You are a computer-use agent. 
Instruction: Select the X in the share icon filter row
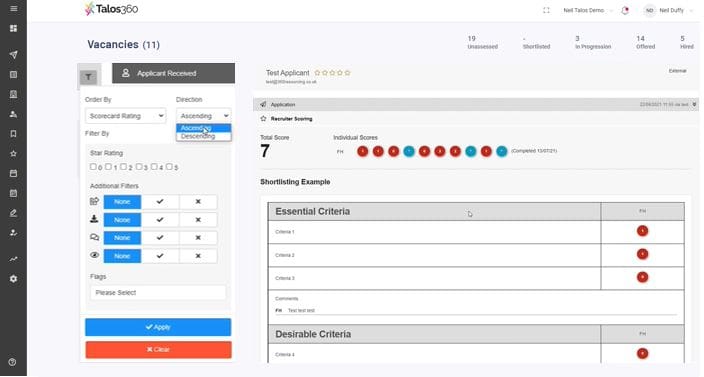click(x=198, y=202)
